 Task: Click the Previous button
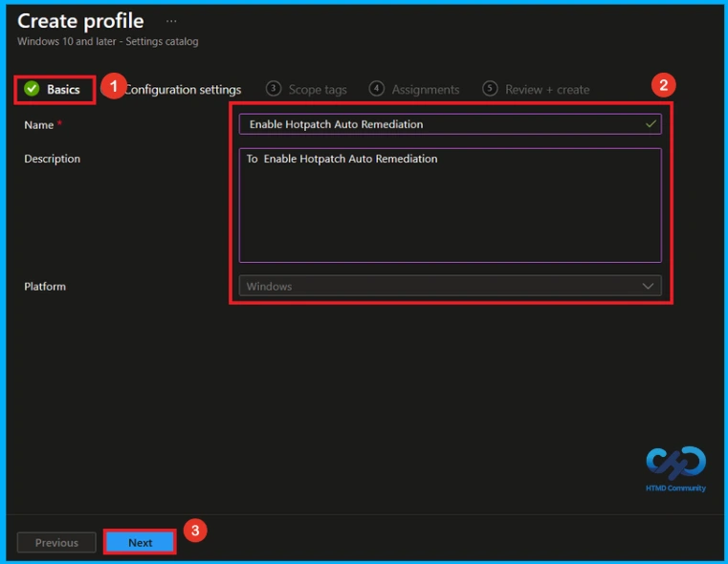[56, 542]
